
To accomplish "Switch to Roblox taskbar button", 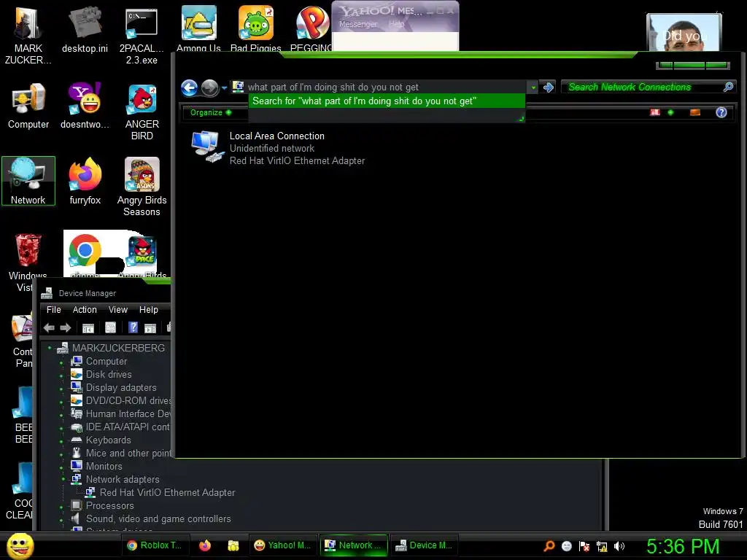I will (x=155, y=545).
